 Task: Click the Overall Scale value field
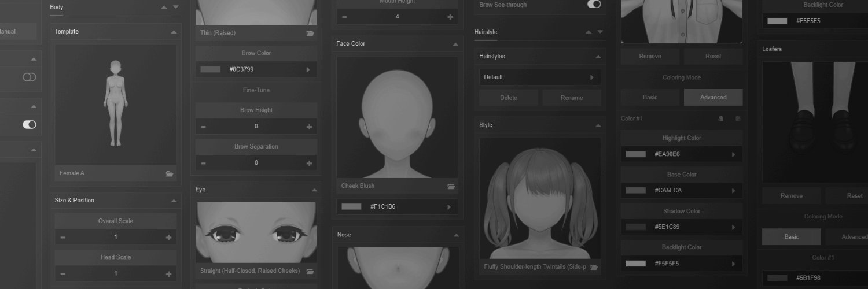point(115,237)
